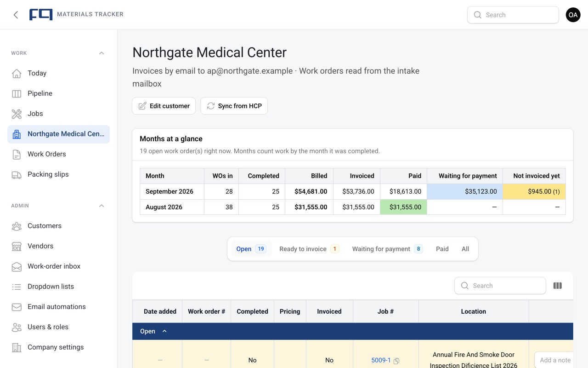Click the Add a note field
588x368 pixels.
[554, 360]
